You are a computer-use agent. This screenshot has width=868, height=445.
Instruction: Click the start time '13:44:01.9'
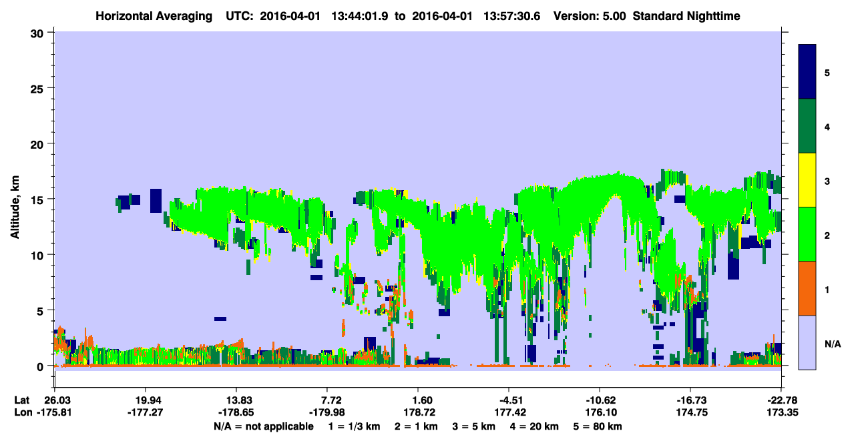click(x=361, y=15)
